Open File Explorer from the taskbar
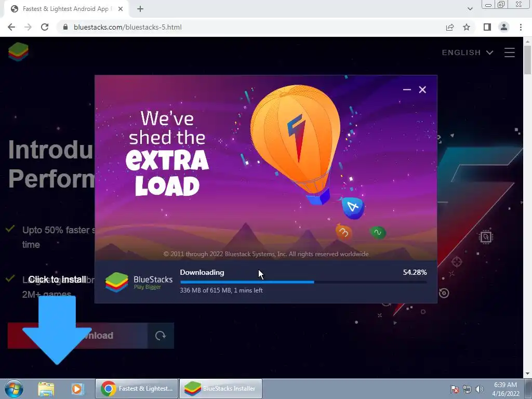 [46, 389]
